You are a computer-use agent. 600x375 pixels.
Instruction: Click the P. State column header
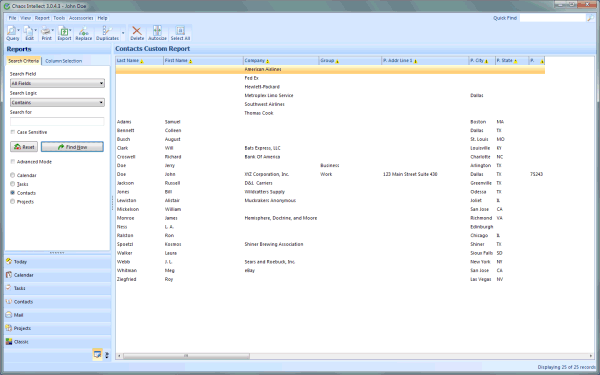pyautogui.click(x=512, y=60)
